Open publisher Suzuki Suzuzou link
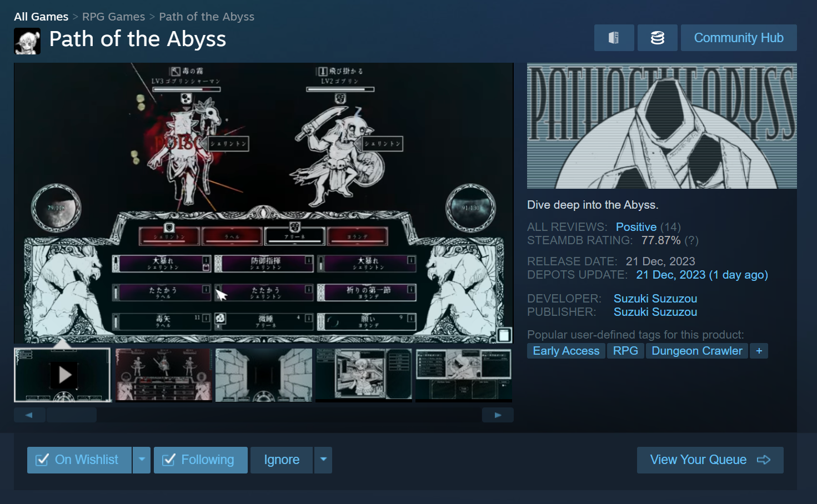This screenshot has height=504, width=817. (655, 312)
